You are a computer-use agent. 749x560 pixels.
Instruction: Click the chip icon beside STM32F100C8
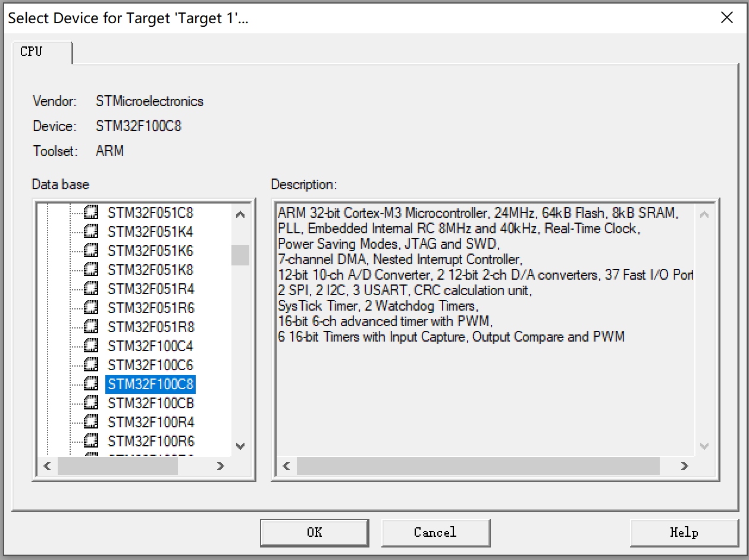pyautogui.click(x=92, y=384)
